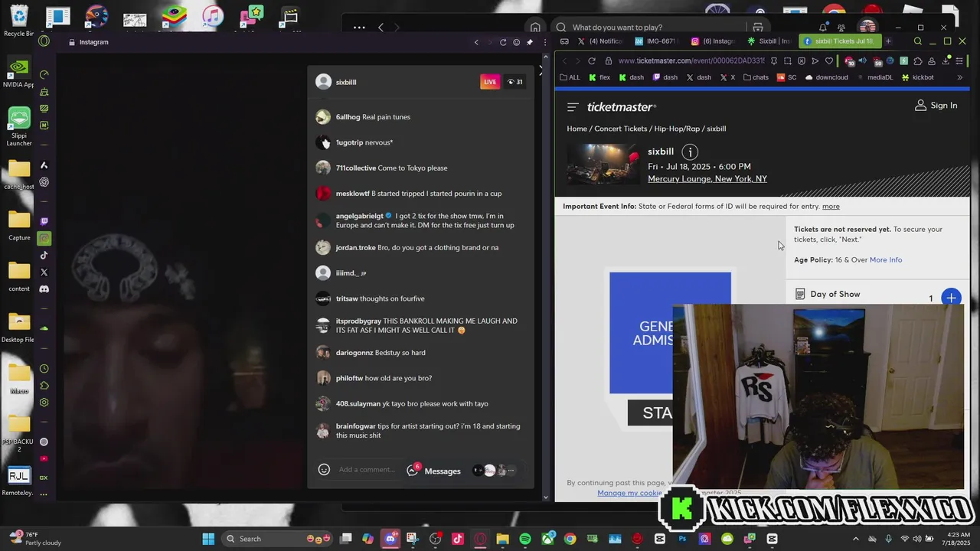Open the downloads icon in browser toolbar
Viewport: 980px width, 551px height.
pyautogui.click(x=946, y=60)
